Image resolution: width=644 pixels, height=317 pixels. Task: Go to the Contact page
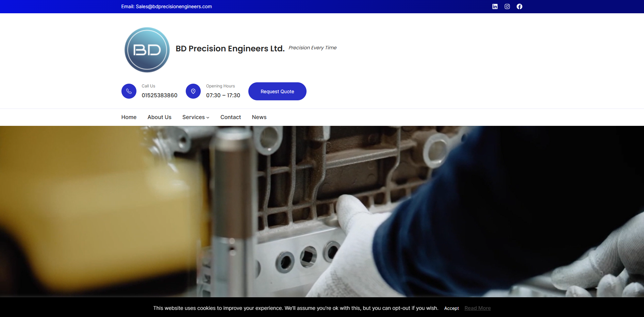tap(230, 117)
